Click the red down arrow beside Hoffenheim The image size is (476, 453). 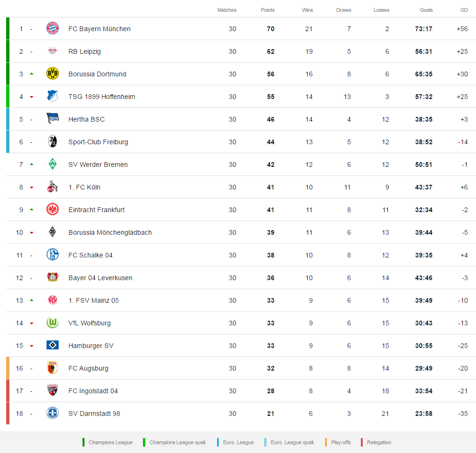coord(32,97)
